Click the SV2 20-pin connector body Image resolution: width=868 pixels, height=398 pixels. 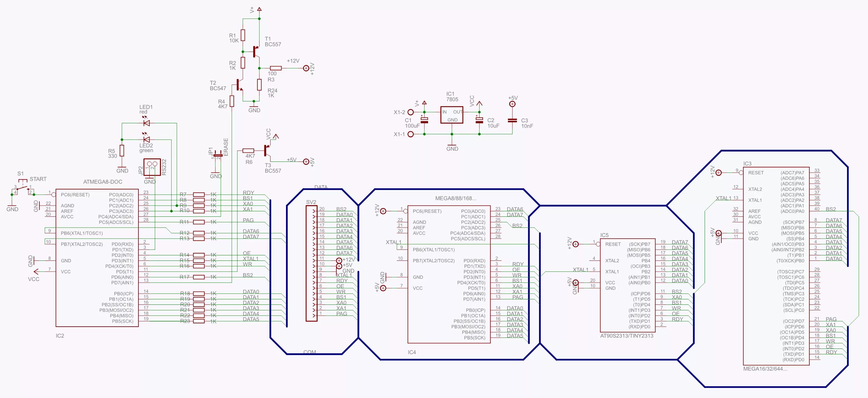[311, 263]
